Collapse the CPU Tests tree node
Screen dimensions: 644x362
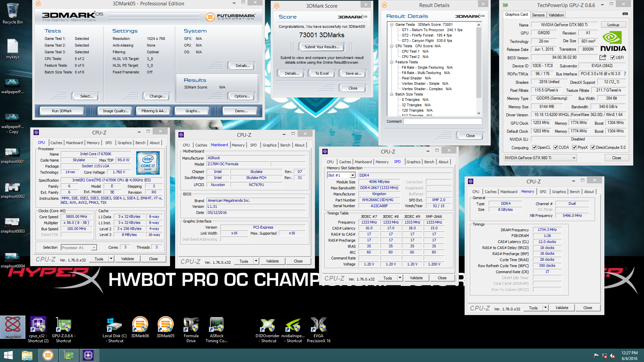tap(391, 46)
